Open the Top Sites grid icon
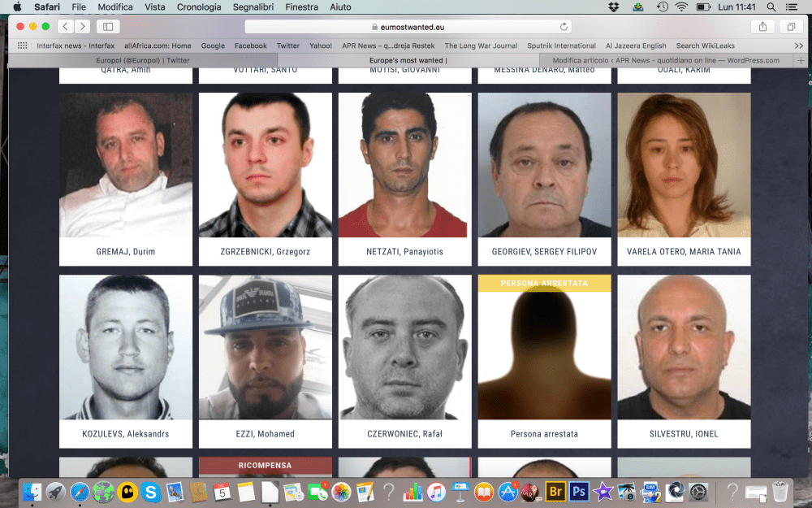Viewport: 812px width, 508px height. click(x=23, y=46)
